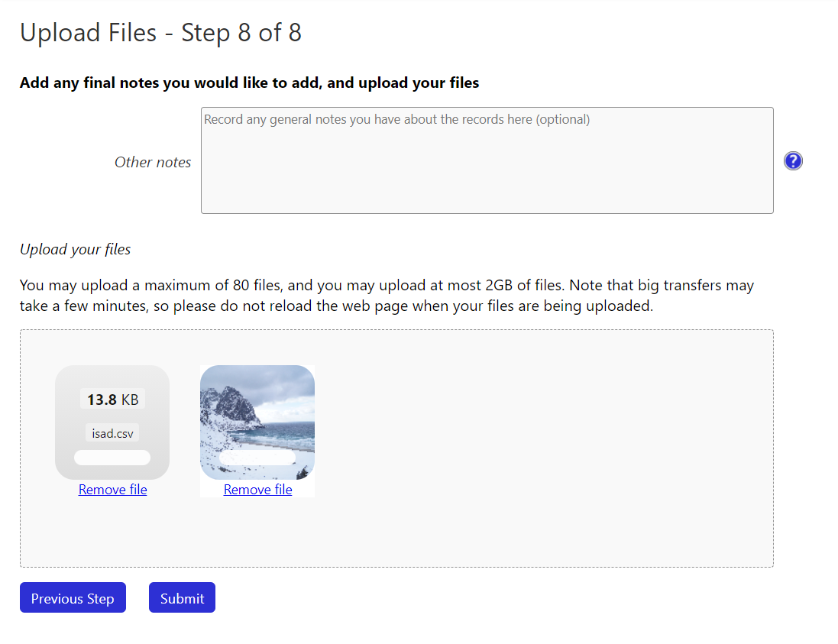Click the 13.8 KB size badge

point(113,400)
